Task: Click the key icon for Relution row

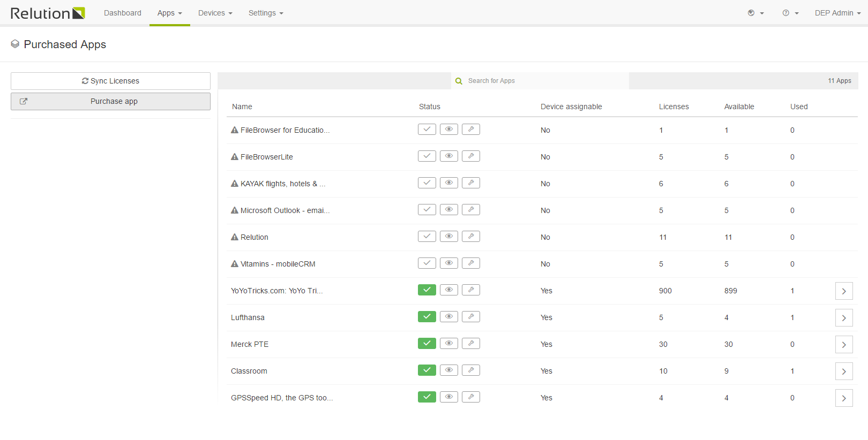Action: [471, 236]
